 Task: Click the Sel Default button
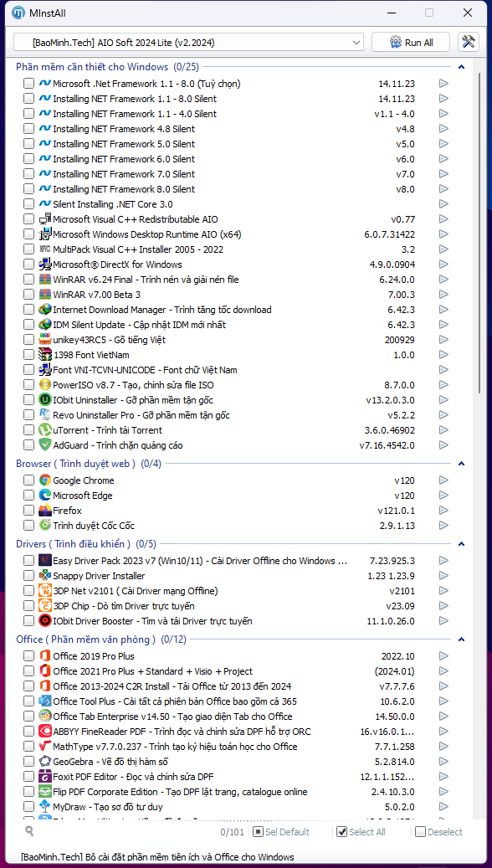tap(281, 831)
